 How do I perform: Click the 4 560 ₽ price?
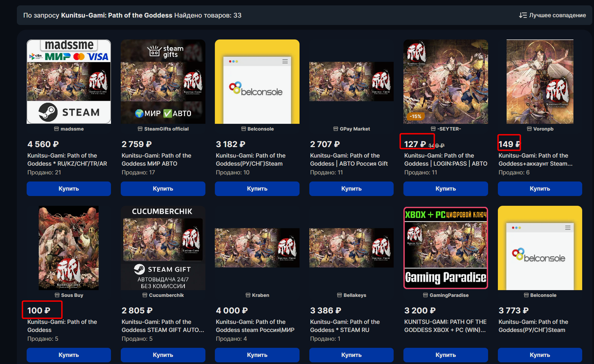point(43,144)
